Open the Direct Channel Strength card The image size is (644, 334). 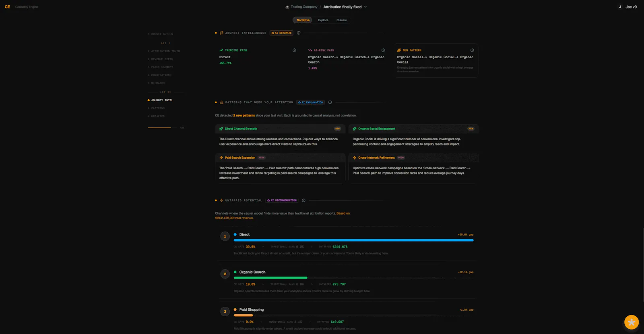point(280,137)
